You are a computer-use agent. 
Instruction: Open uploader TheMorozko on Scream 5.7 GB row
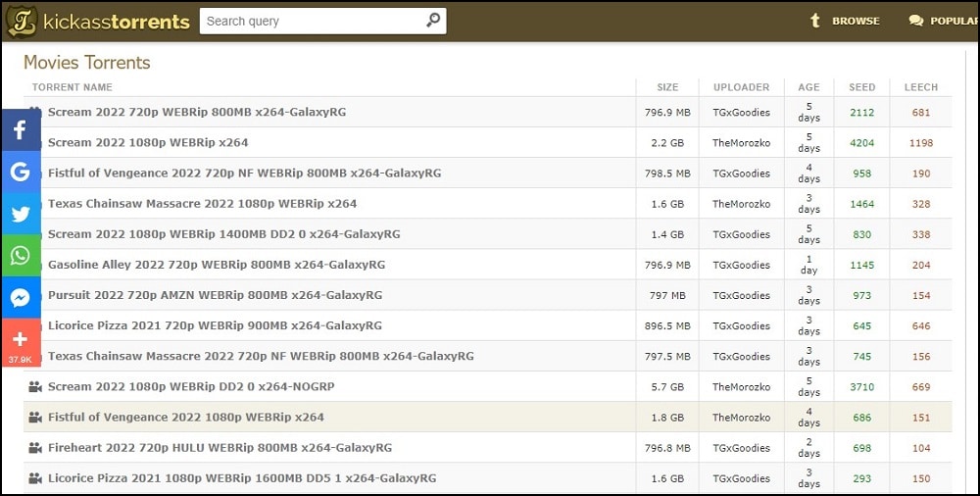point(741,387)
